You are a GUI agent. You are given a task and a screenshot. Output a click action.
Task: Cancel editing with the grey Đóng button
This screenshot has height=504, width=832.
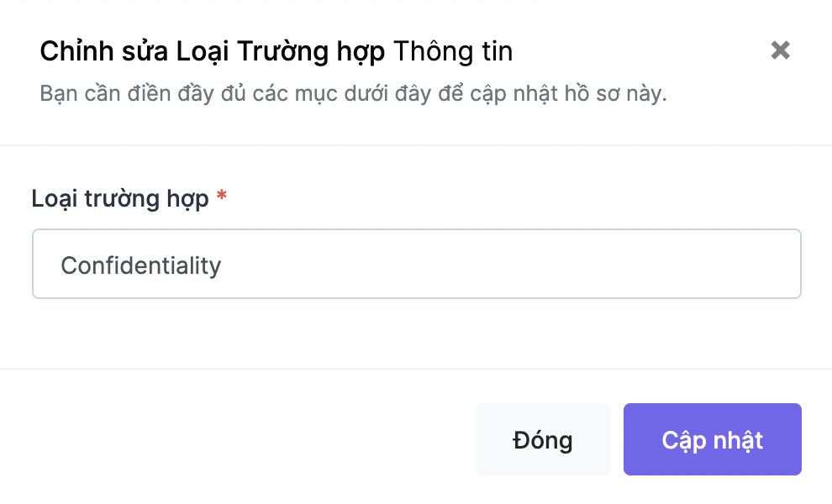tap(542, 439)
